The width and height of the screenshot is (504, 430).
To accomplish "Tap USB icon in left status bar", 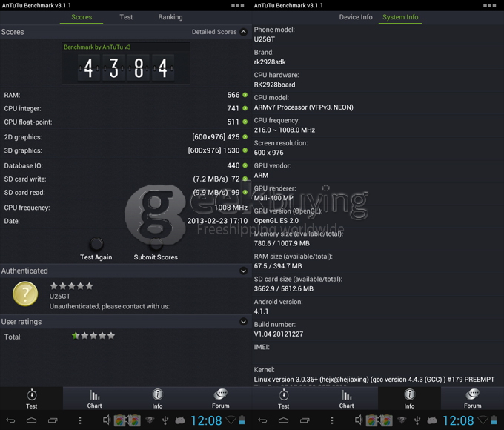I will [x=165, y=420].
